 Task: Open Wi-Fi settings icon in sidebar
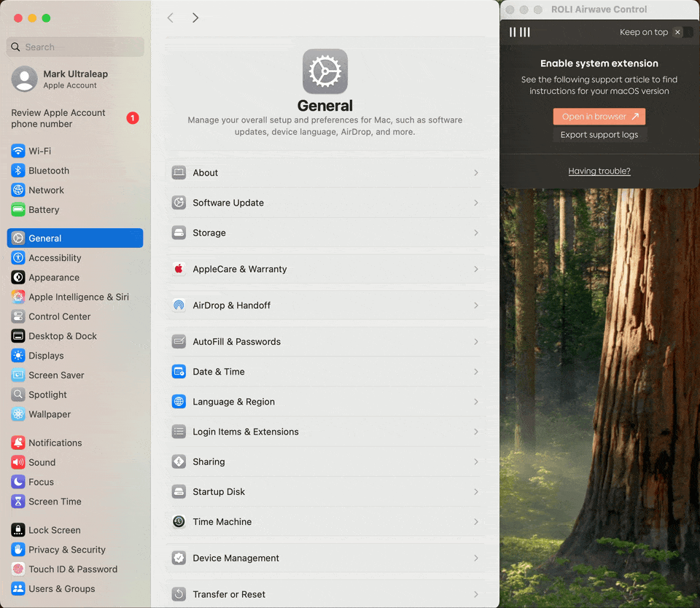coord(17,151)
